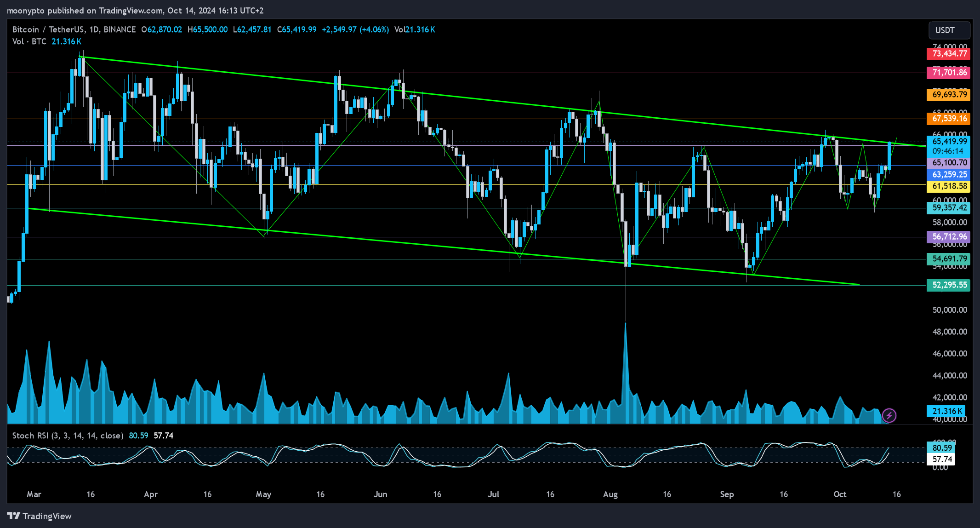Click the open value O62,870.02
The image size is (980, 528).
[x=162, y=29]
